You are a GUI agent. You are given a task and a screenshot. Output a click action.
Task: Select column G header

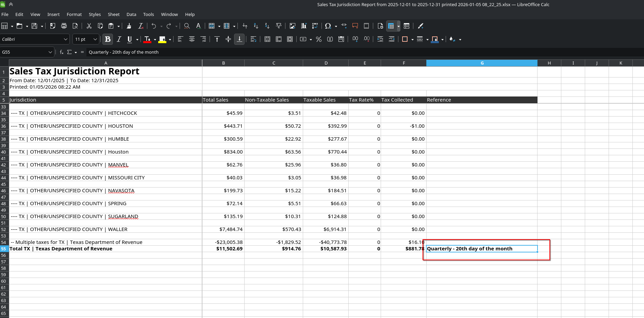(482, 63)
